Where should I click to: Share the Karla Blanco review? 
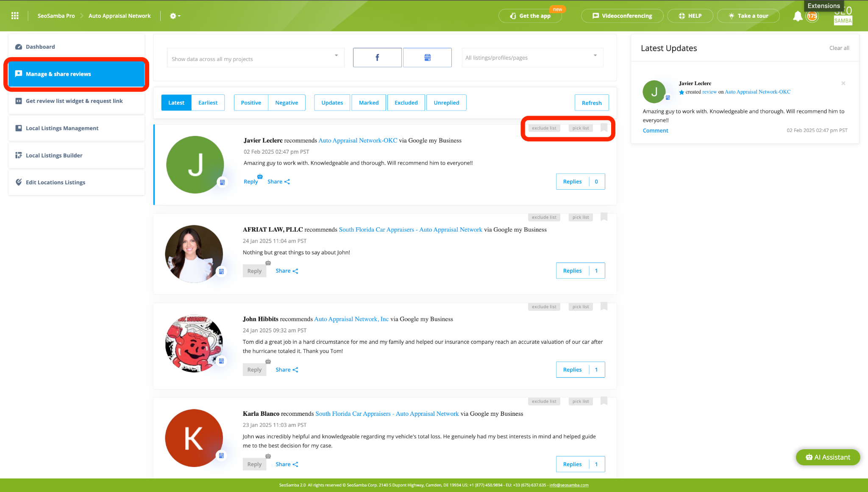click(287, 464)
